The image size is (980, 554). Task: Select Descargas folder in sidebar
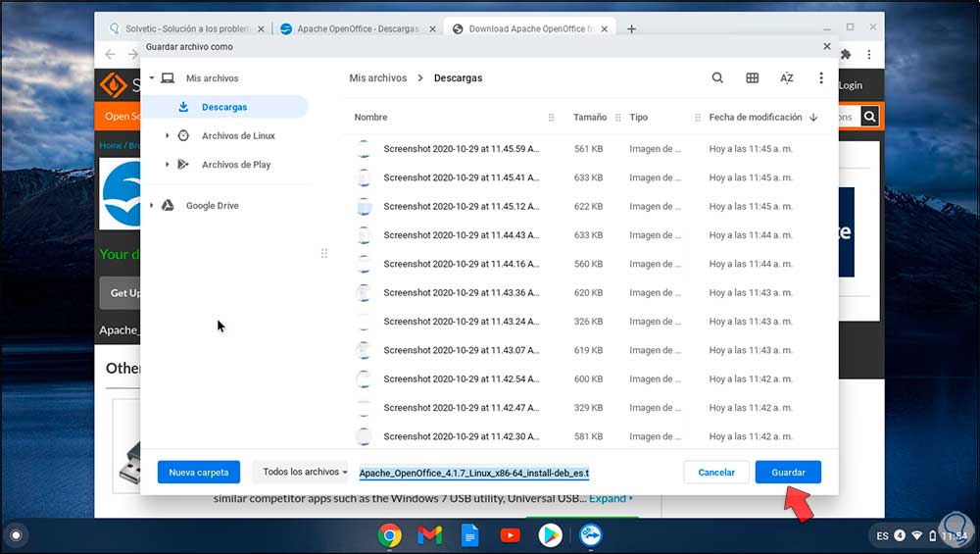click(225, 107)
